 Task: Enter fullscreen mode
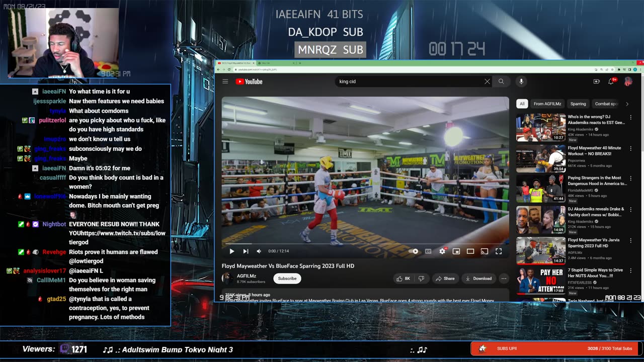coord(499,251)
